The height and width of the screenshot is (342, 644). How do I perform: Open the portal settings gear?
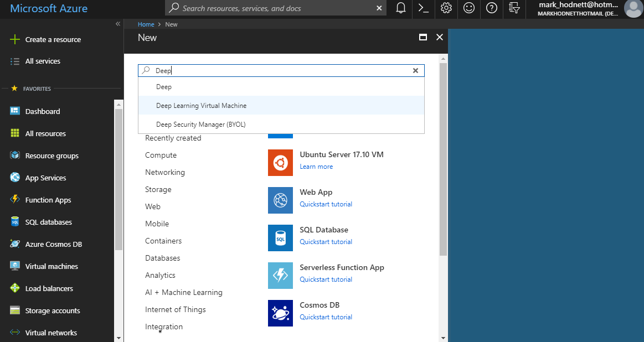coord(446,8)
